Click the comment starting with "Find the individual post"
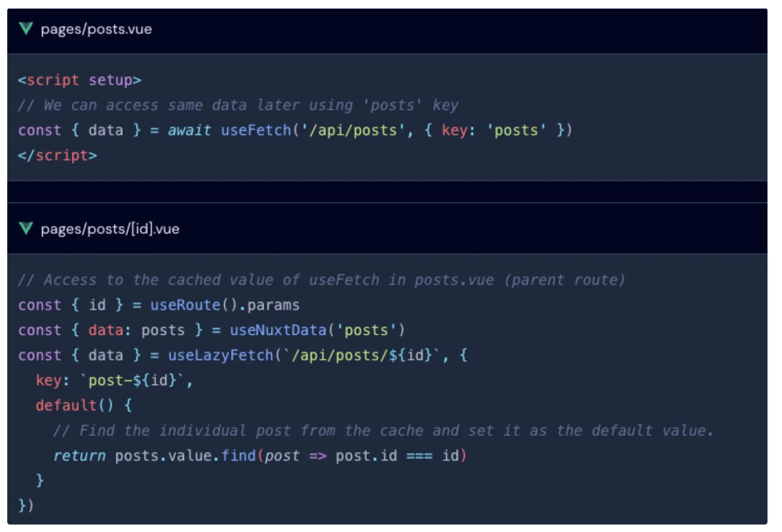 (x=383, y=431)
